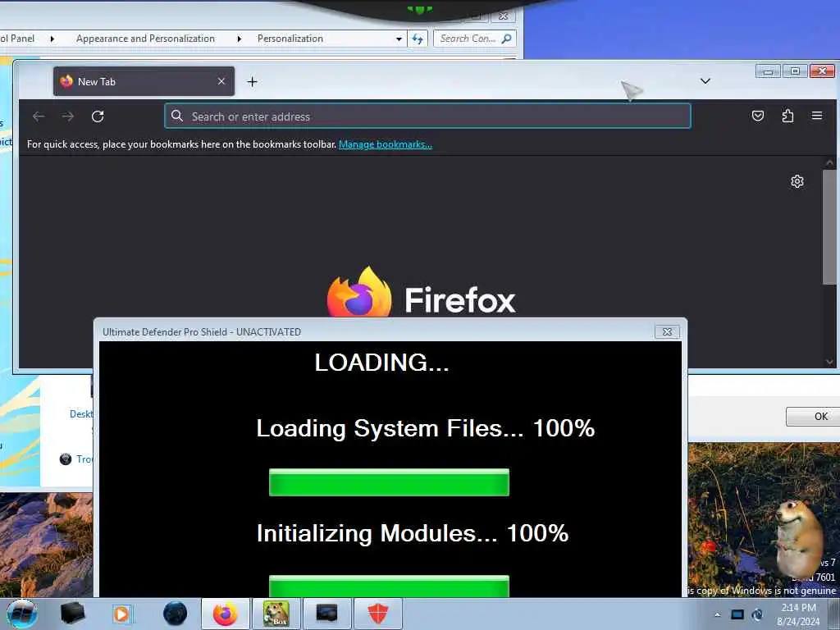Viewport: 840px width, 630px height.
Task: Open the black box app in taskbar
Action: click(x=72, y=614)
